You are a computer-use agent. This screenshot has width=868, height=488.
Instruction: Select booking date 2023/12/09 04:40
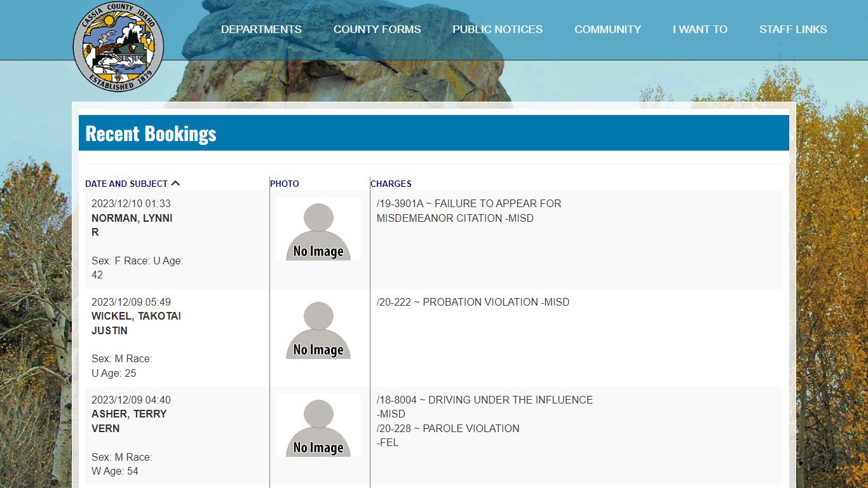point(131,400)
